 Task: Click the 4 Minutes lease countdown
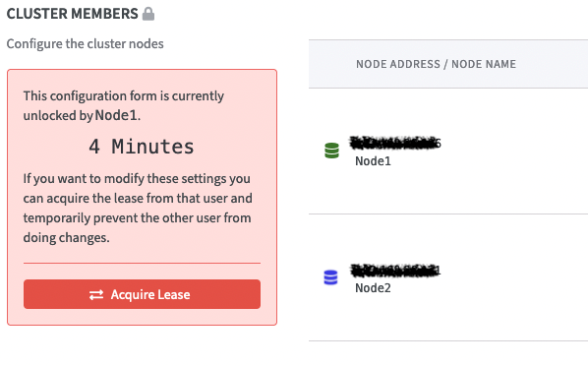coord(142,147)
